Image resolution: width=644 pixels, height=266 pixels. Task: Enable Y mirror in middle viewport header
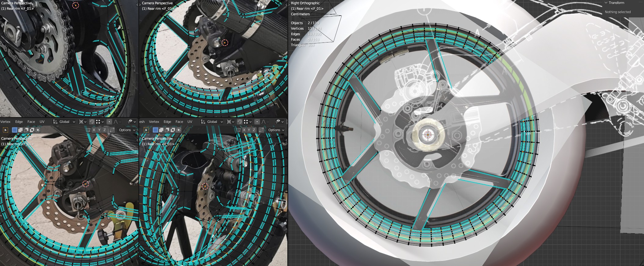point(249,130)
